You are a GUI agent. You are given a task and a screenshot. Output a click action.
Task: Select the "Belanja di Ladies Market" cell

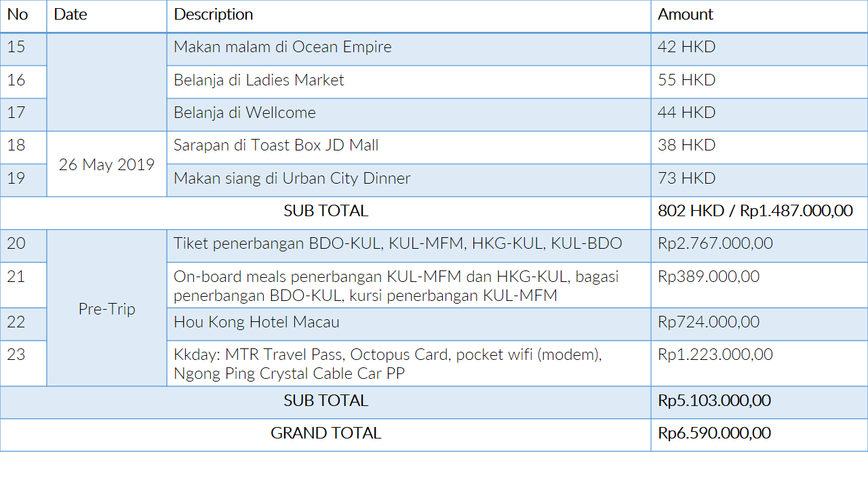259,81
